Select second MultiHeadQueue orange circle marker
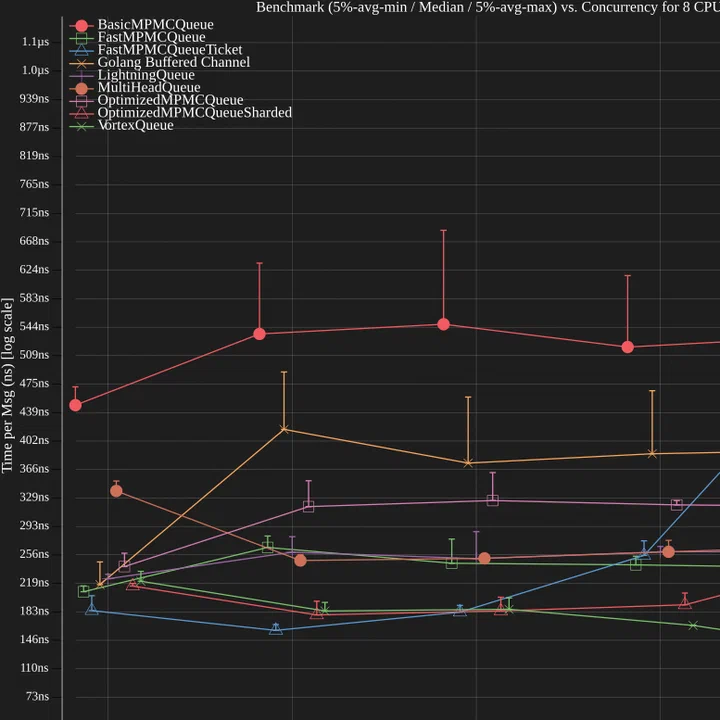The width and height of the screenshot is (720, 720). coord(300,561)
